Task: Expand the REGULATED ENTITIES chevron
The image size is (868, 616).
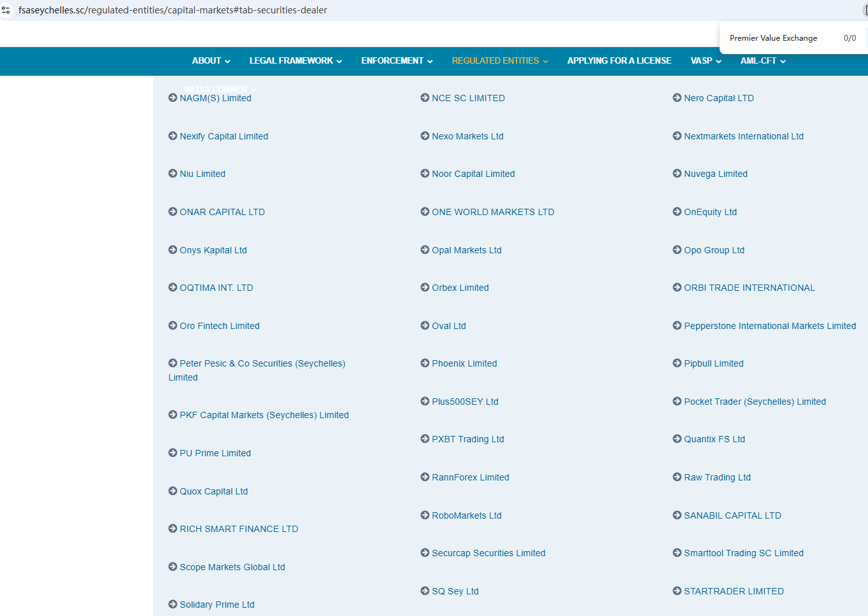Action: point(545,62)
